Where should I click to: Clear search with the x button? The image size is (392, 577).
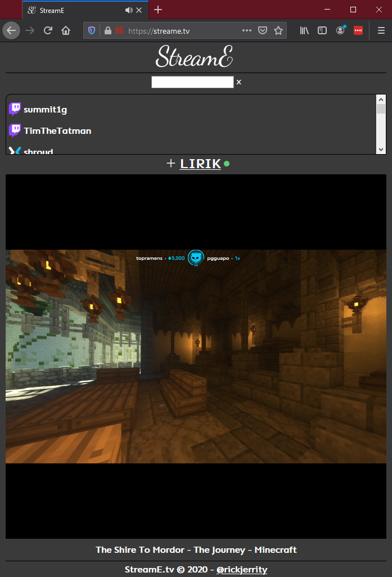[x=239, y=82]
